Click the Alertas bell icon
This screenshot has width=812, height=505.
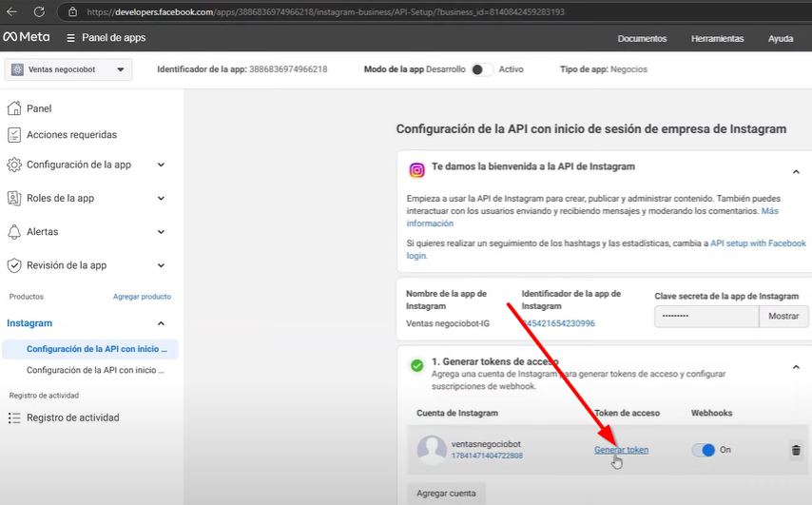point(14,231)
